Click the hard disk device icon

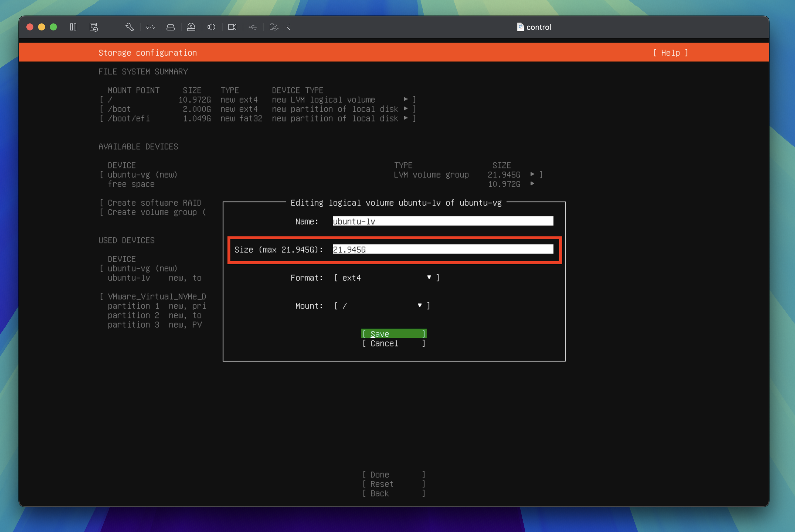tap(171, 27)
